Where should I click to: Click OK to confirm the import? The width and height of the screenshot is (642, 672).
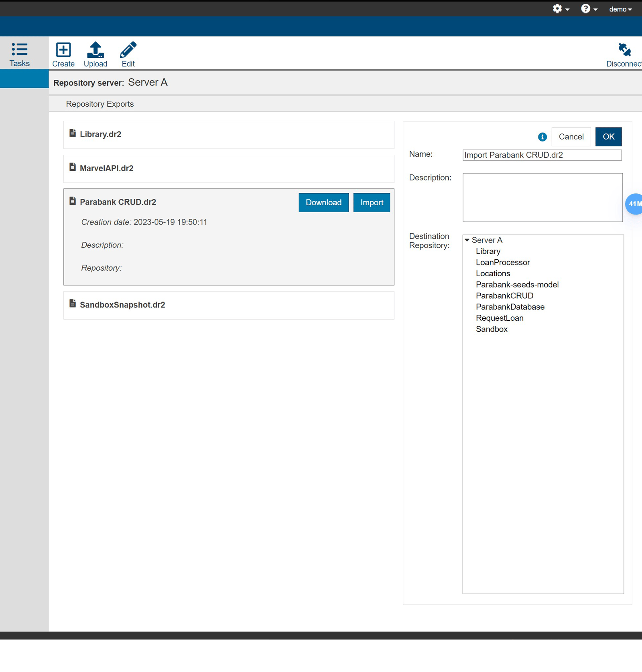[608, 137]
